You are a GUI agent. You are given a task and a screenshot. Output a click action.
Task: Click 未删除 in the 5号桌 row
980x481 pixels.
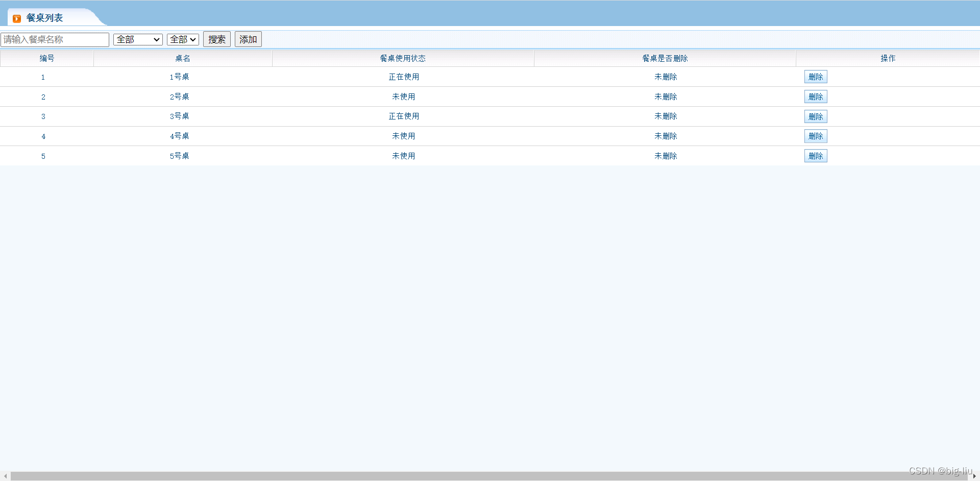666,156
